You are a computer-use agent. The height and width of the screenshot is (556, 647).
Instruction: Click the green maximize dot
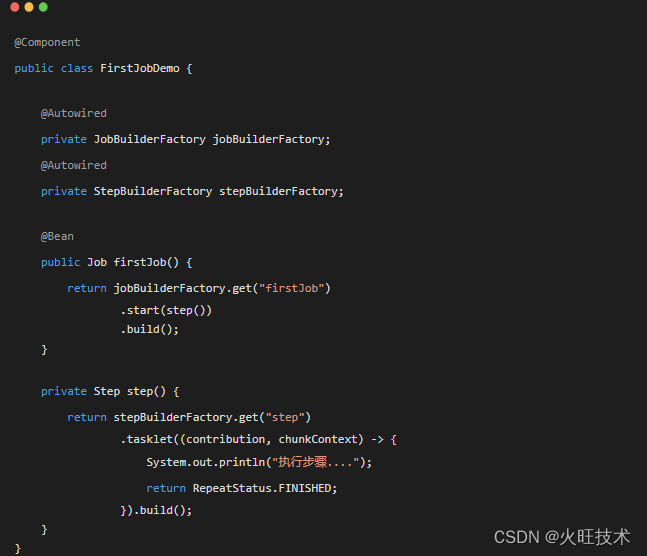[43, 7]
